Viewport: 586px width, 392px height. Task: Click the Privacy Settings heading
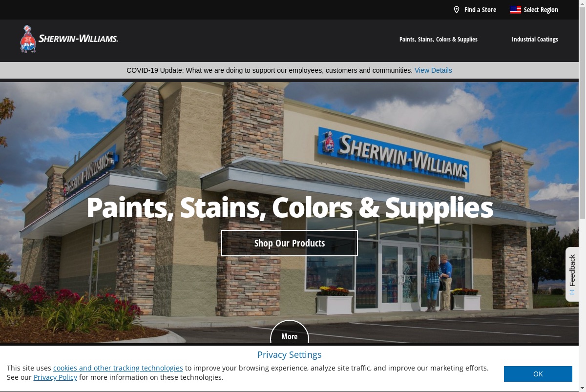(x=290, y=355)
